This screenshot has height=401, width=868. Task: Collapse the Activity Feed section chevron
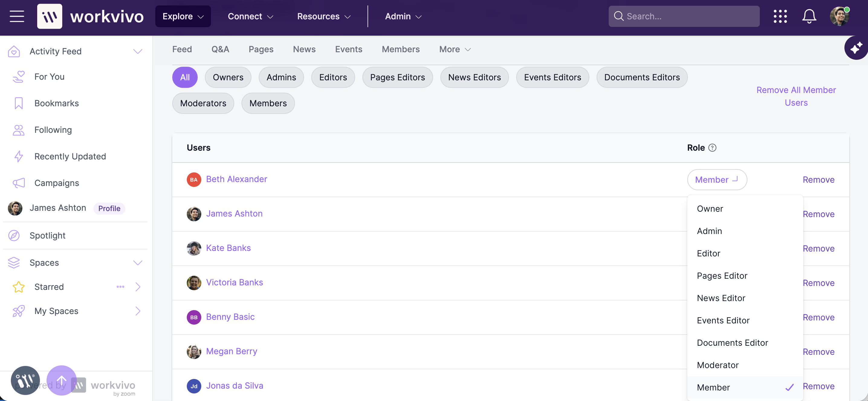(138, 51)
